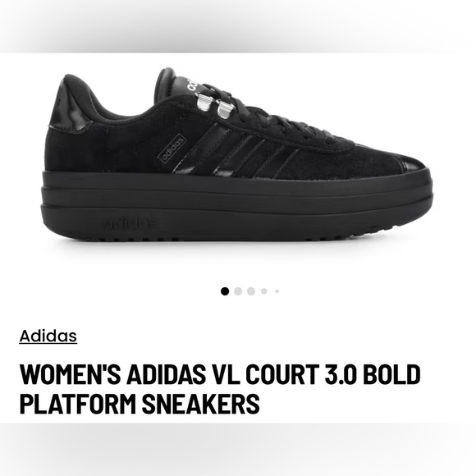The height and width of the screenshot is (476, 476).
Task: Click the embossed adidas logo on the sole
Action: click(130, 223)
